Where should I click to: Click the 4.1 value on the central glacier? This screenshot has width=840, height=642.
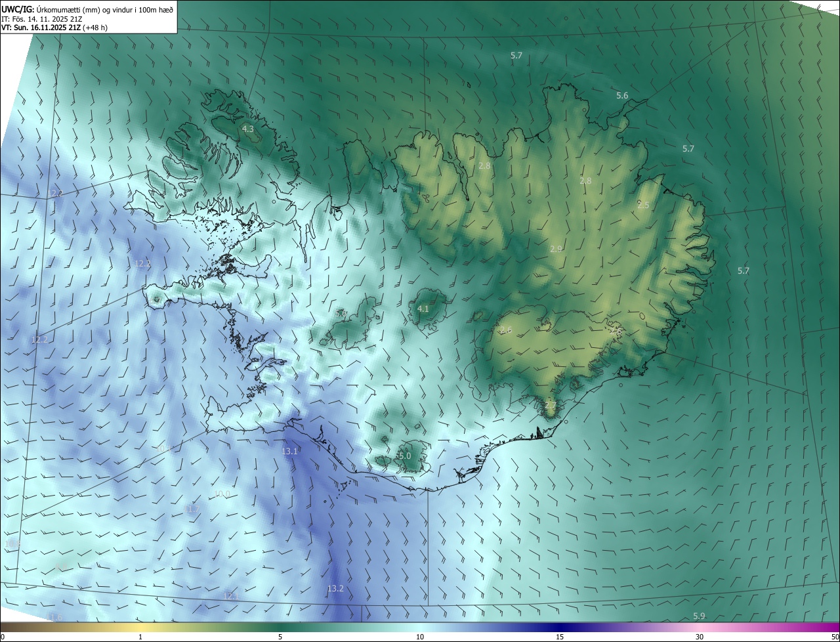pyautogui.click(x=423, y=309)
